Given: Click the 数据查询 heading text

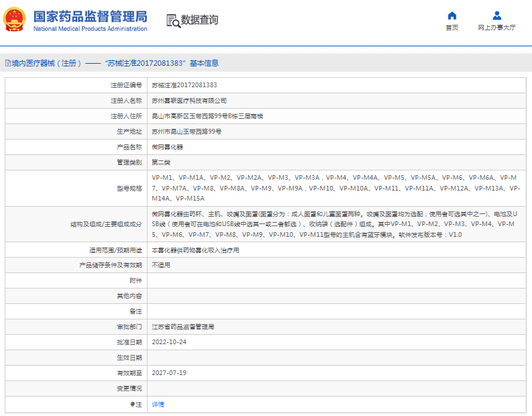Looking at the screenshot, I should coord(199,21).
